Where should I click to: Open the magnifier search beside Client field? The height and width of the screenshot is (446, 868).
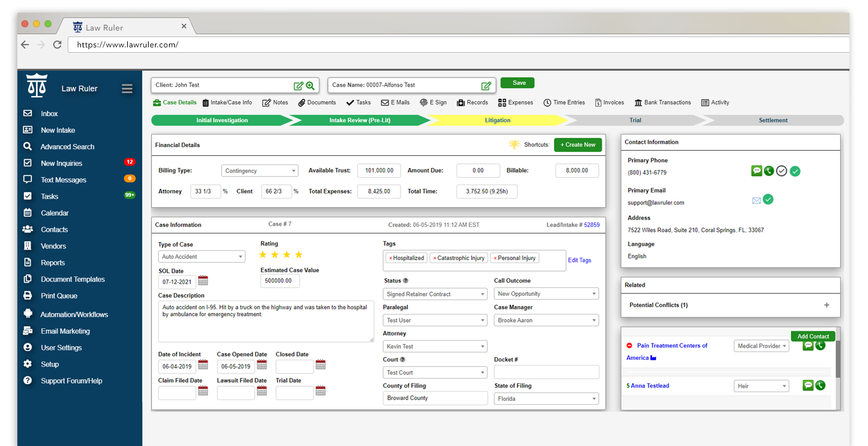tap(310, 85)
